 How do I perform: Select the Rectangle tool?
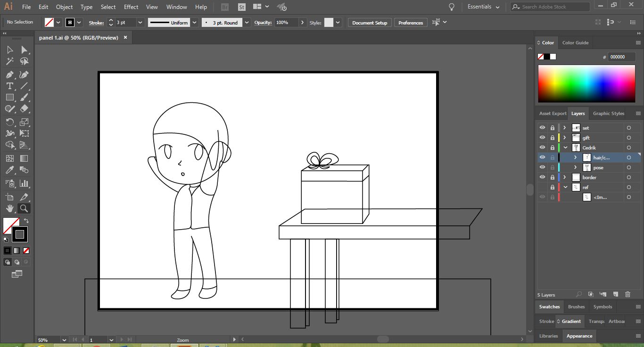pyautogui.click(x=9, y=98)
